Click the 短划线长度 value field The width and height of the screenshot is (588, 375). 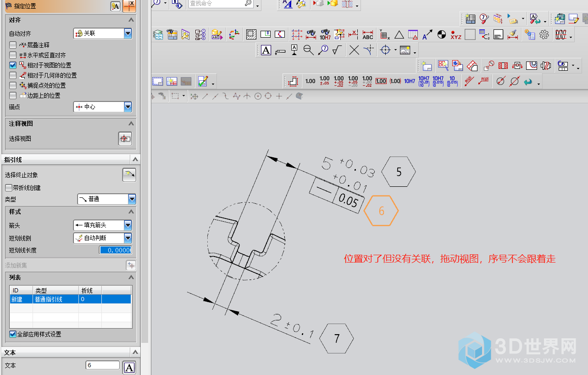click(116, 250)
